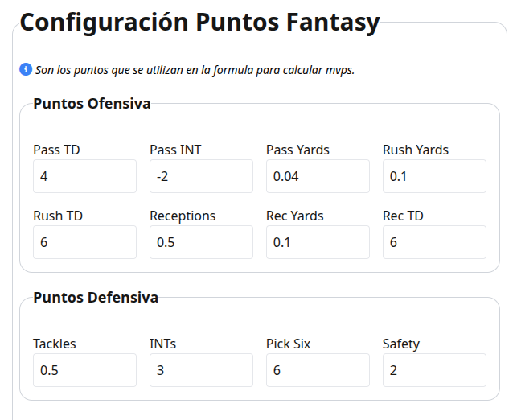
Task: Edit the Rush Yards points field
Action: pos(434,176)
